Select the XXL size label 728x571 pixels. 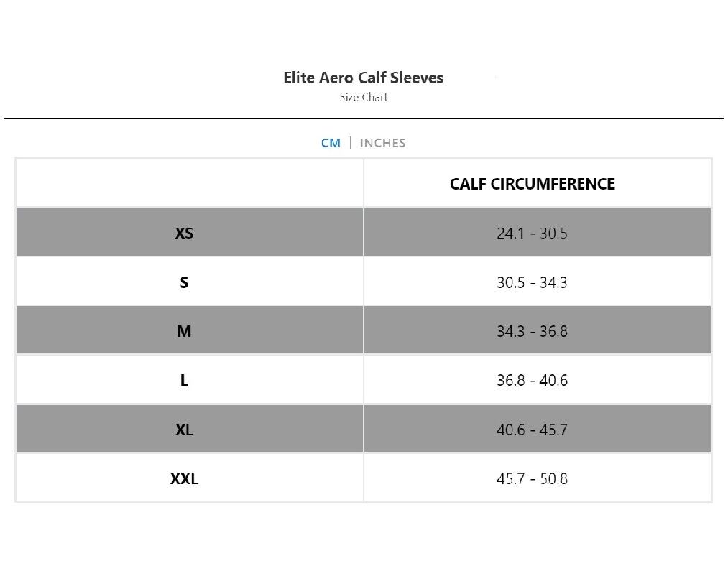tap(184, 478)
